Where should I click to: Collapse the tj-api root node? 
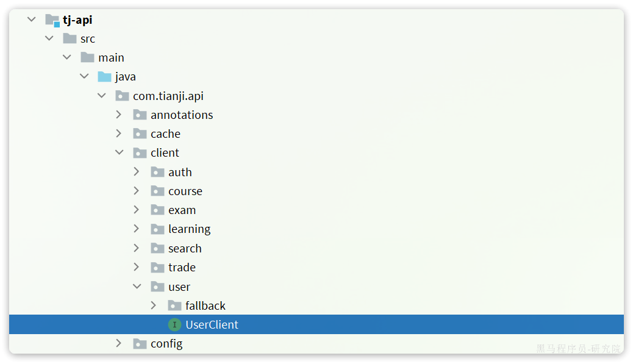click(x=32, y=20)
